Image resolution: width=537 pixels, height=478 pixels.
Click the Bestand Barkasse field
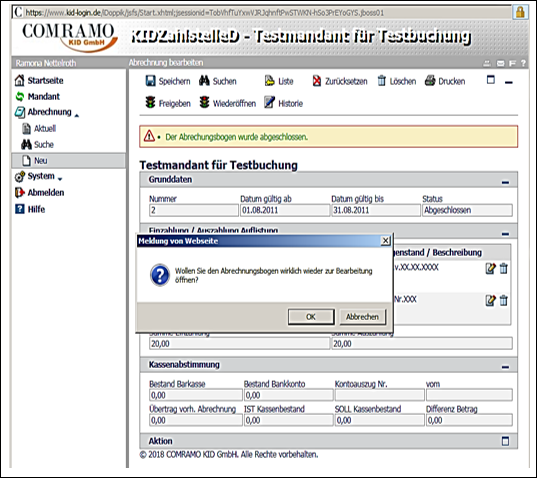point(196,395)
